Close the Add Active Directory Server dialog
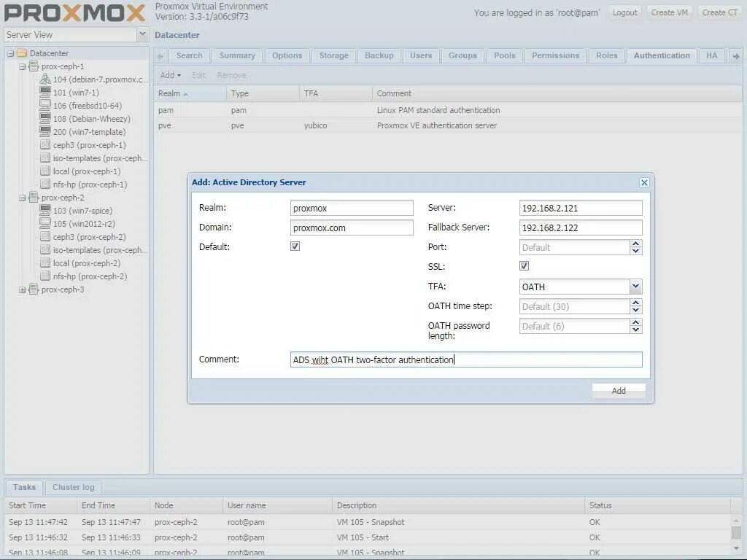 [644, 182]
